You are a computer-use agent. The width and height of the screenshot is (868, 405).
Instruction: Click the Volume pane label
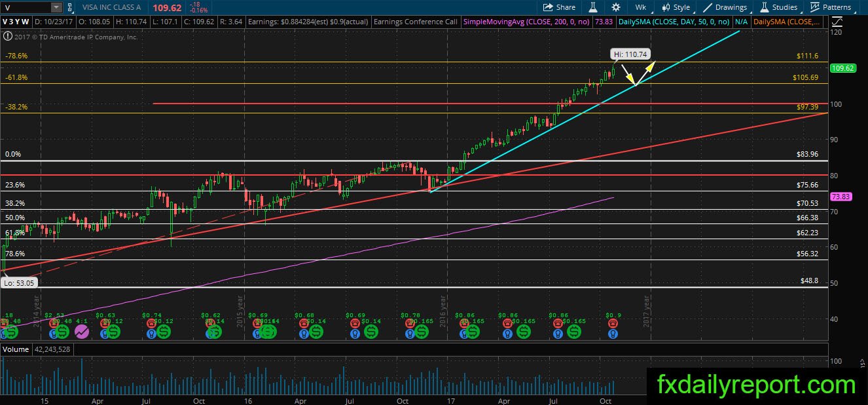pos(16,349)
